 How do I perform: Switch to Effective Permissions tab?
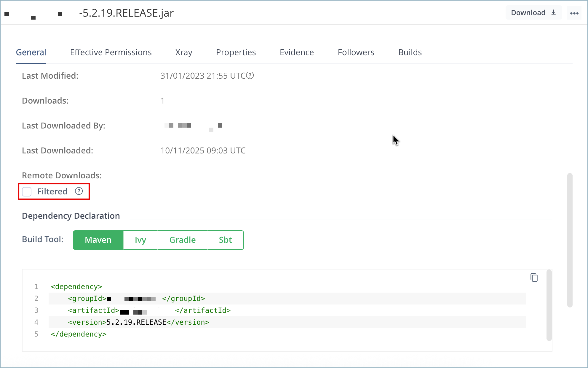tap(111, 52)
